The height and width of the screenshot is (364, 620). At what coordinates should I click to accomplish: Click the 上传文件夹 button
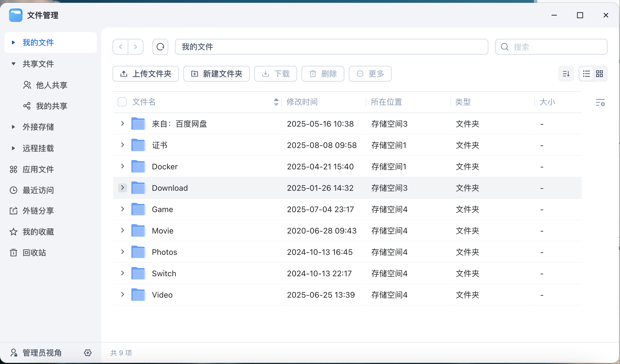click(x=146, y=74)
